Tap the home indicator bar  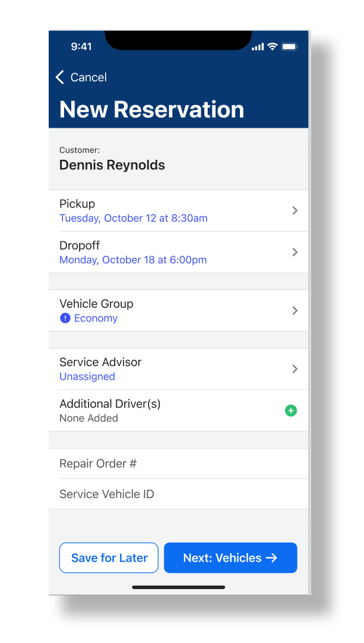pos(178,587)
